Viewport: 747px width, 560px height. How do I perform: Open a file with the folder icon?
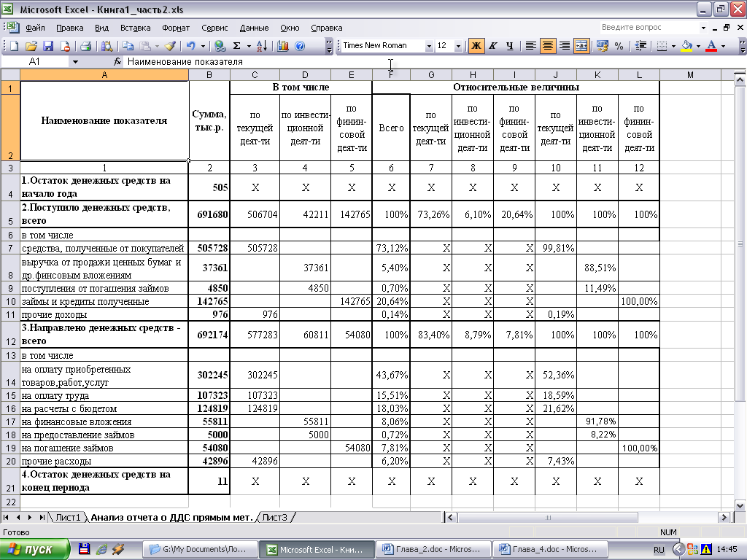point(31,46)
